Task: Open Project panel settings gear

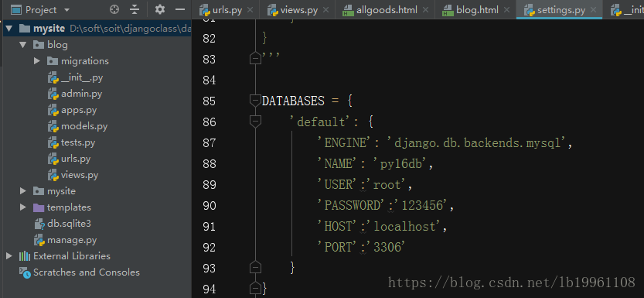Action: point(160,9)
